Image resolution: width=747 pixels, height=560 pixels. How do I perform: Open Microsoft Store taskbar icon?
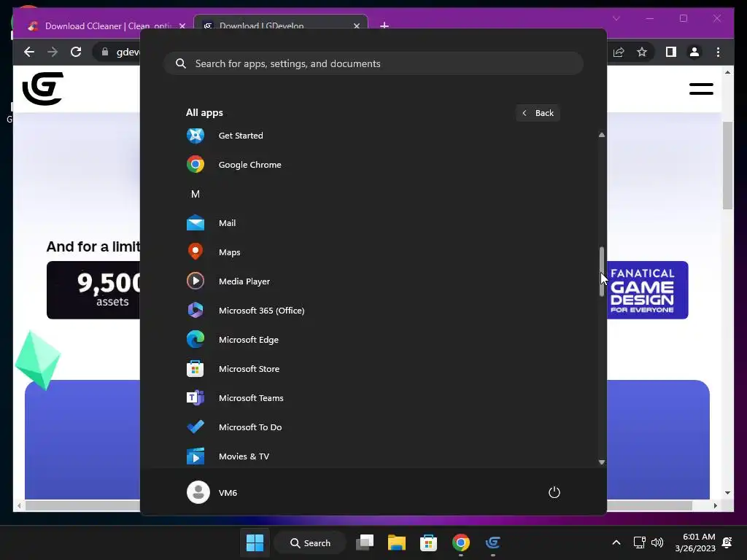tap(428, 542)
